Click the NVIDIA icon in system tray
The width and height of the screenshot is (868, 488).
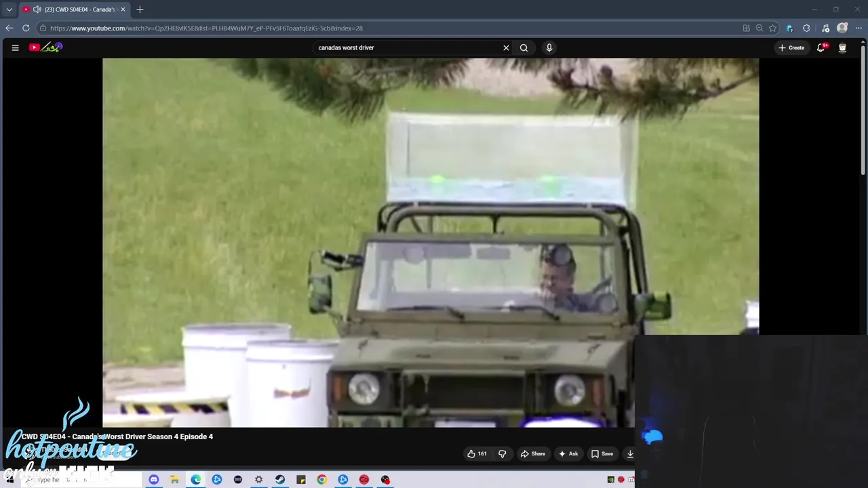pyautogui.click(x=611, y=479)
